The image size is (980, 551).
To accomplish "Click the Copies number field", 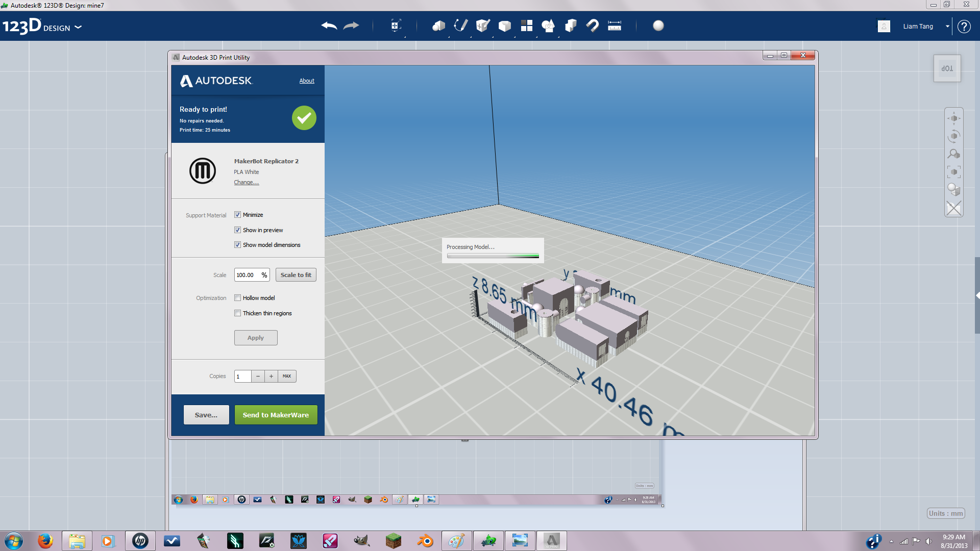I will click(x=243, y=377).
